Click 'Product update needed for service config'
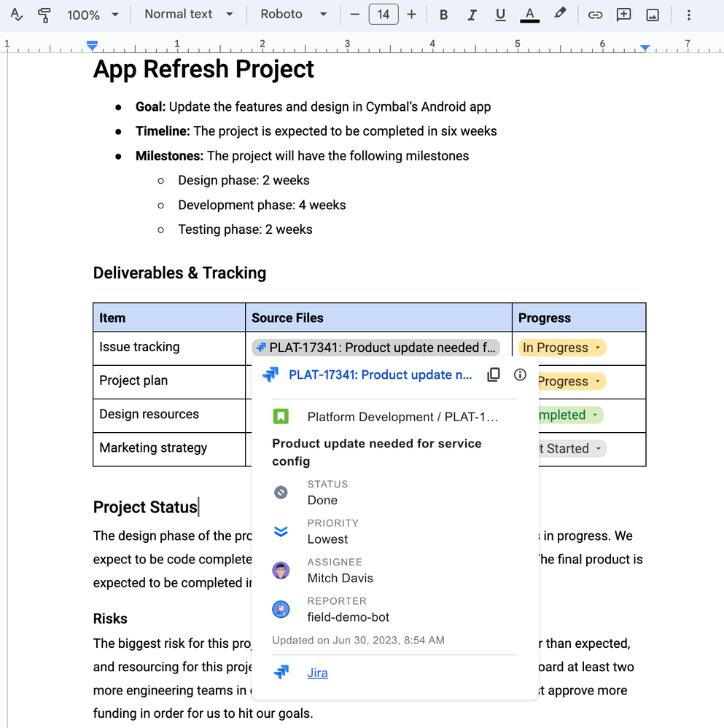This screenshot has height=728, width=724. click(x=377, y=453)
